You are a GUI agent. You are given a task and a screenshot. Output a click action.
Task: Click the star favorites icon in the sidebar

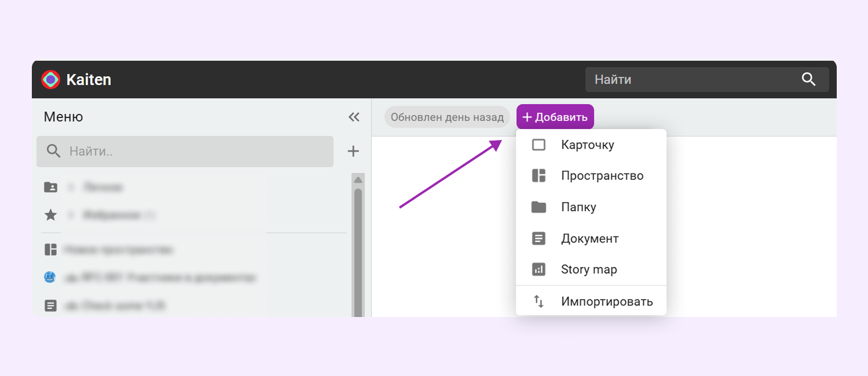click(51, 215)
